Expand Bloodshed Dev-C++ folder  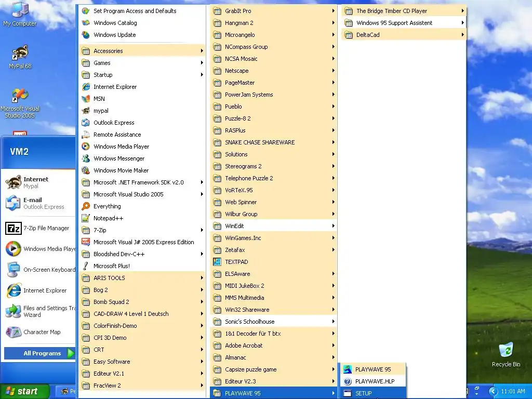pyautogui.click(x=142, y=254)
